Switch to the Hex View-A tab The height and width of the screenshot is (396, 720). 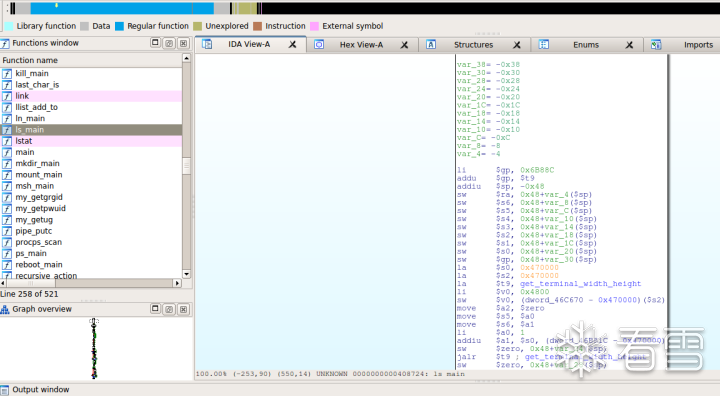361,45
